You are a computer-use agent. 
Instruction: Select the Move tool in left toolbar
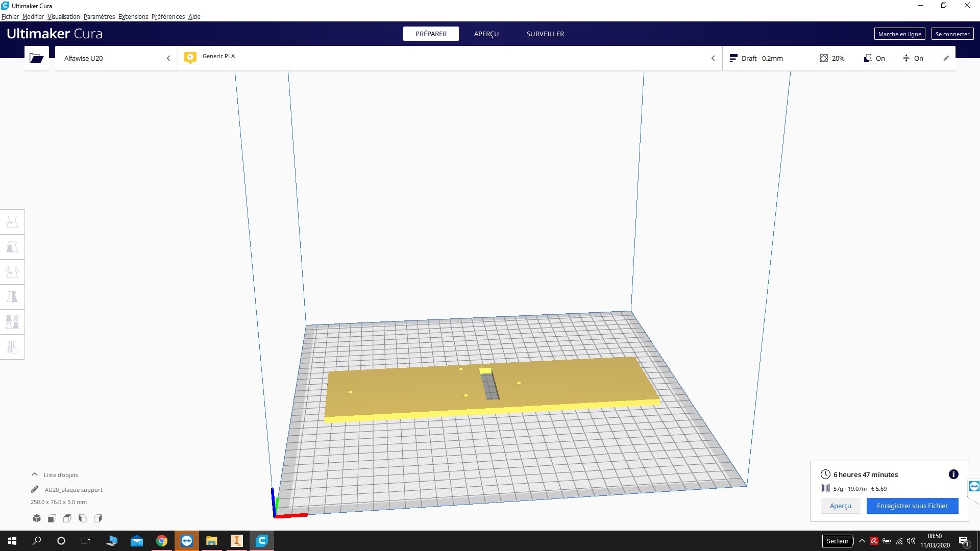[x=12, y=222]
